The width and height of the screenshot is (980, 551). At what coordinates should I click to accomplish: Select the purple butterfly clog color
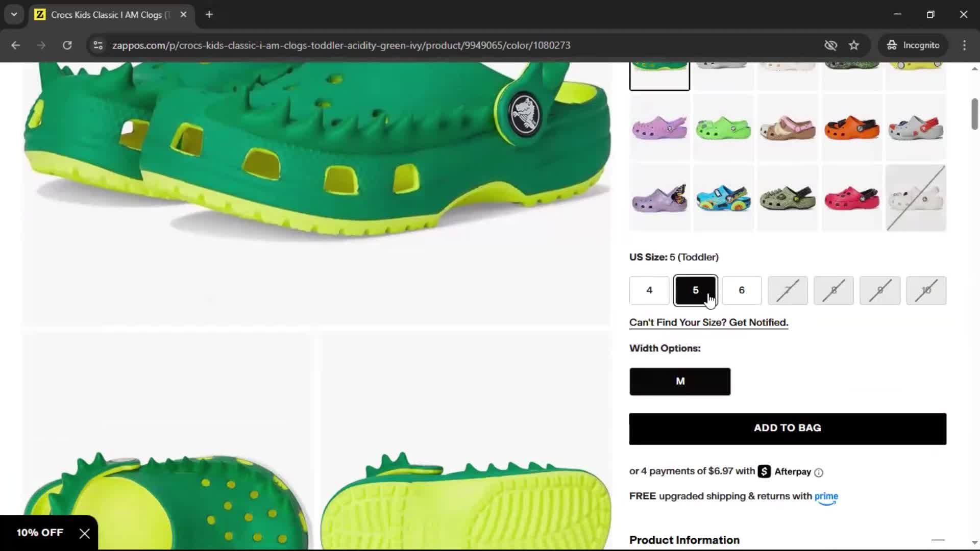tap(659, 198)
